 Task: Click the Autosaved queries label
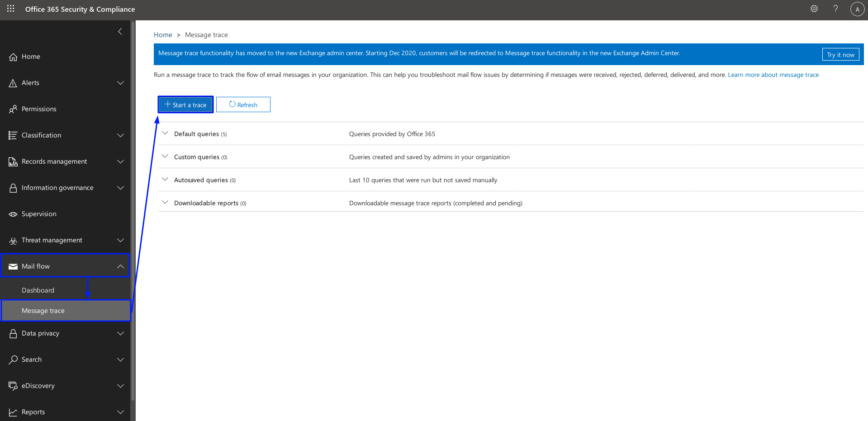coord(201,180)
